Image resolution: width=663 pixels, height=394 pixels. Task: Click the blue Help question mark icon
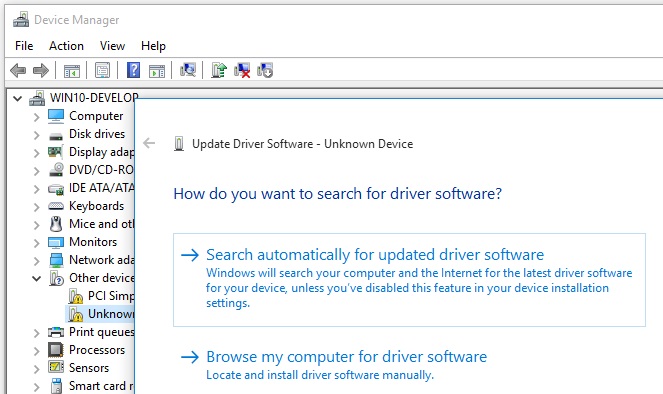pos(133,70)
